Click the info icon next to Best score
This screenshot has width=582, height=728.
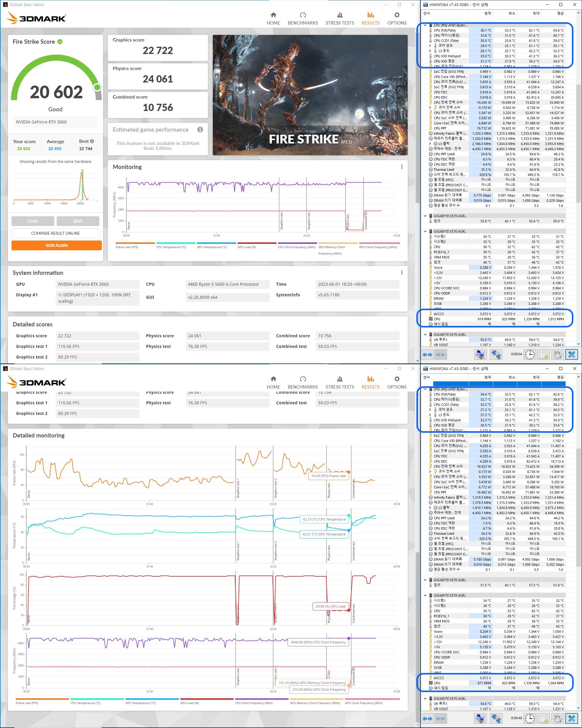point(92,141)
